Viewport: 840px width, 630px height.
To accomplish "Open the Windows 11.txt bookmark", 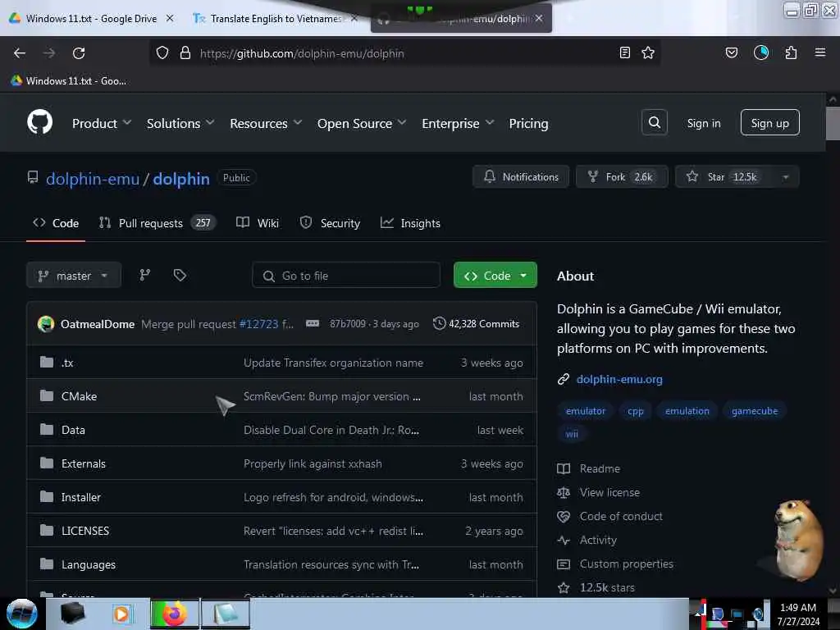I will pyautogui.click(x=69, y=81).
